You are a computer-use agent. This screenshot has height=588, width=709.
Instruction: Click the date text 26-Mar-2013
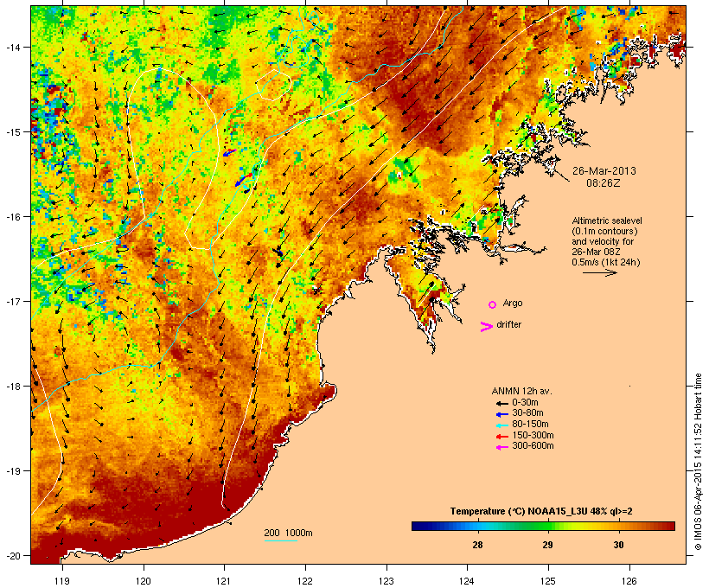tap(604, 171)
